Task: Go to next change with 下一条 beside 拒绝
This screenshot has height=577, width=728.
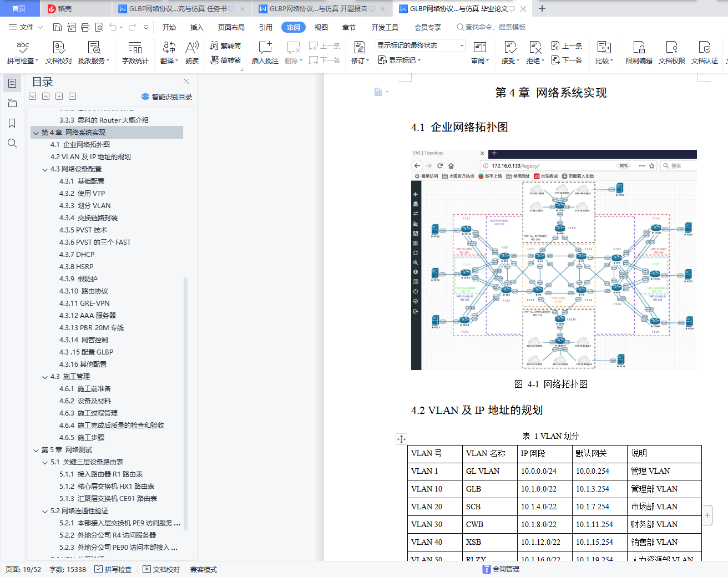Action: (x=567, y=60)
